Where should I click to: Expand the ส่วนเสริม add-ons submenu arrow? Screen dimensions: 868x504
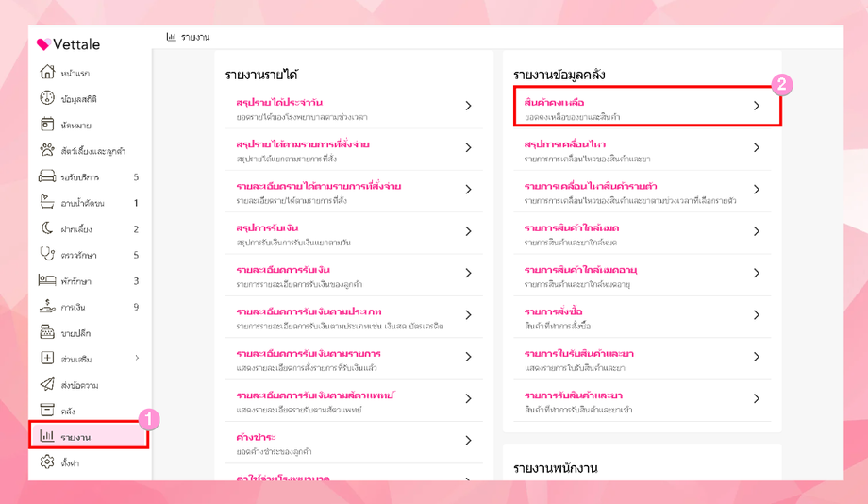point(137,359)
